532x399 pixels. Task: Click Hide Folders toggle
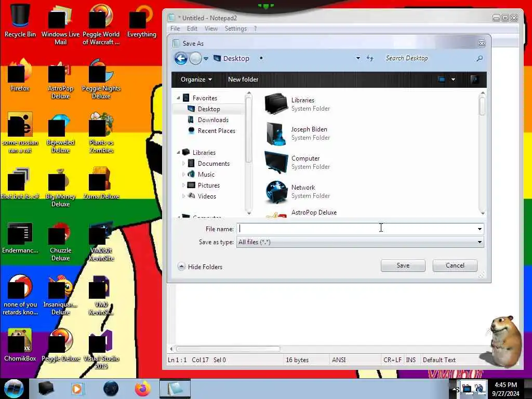pos(200,267)
